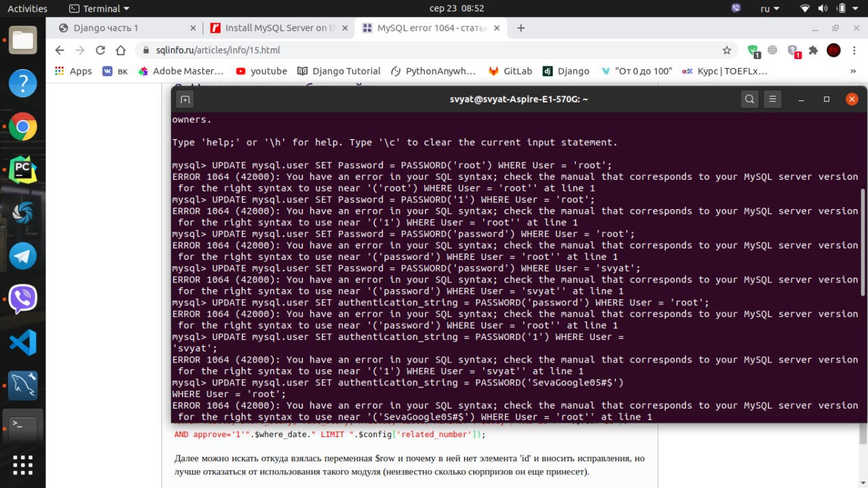Viewport: 868px width, 488px height.
Task: Open the ru keyboard layout dropdown
Action: tap(771, 9)
